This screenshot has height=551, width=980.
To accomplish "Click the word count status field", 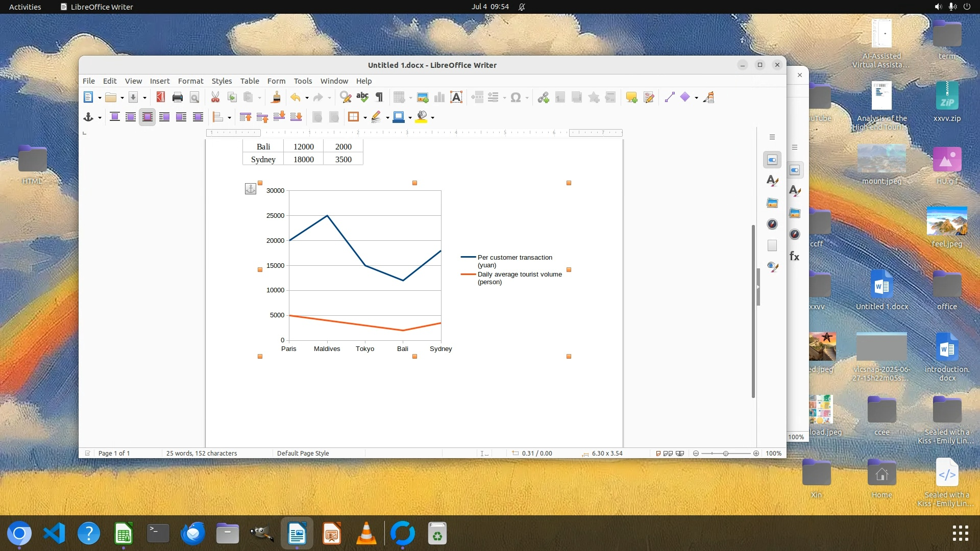I will coord(202,453).
